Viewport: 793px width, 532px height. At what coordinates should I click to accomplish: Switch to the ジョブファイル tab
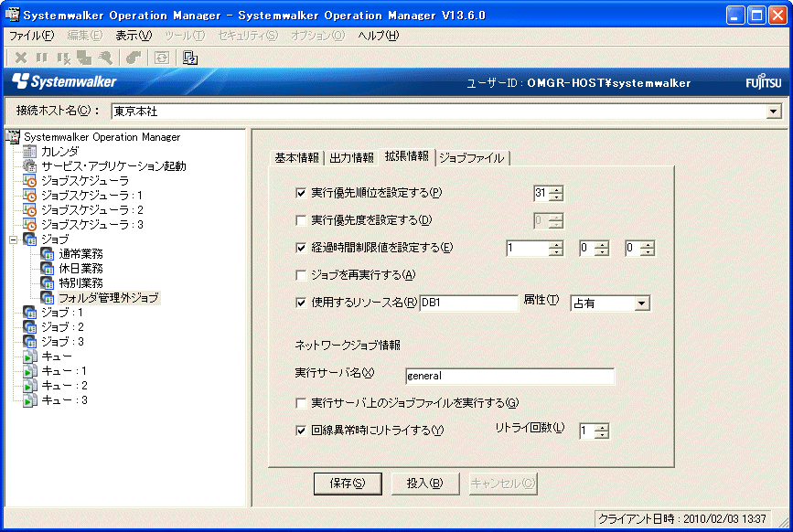point(471,158)
